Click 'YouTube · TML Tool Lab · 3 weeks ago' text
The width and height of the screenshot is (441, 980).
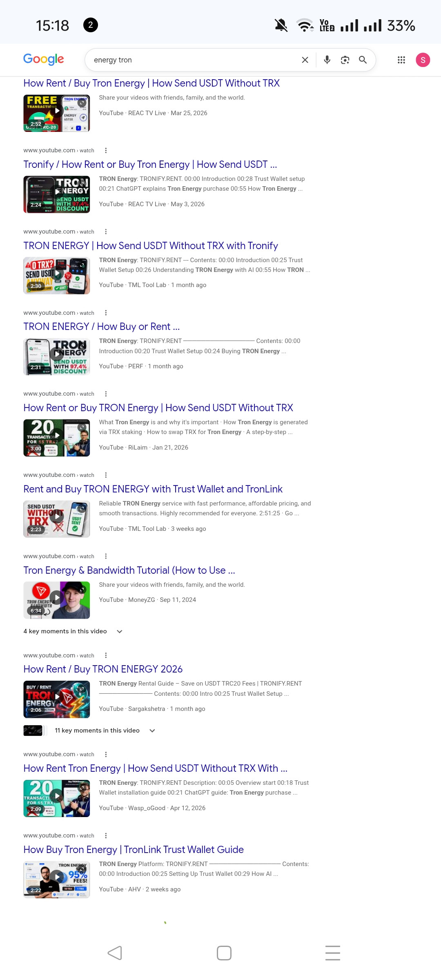point(152,529)
